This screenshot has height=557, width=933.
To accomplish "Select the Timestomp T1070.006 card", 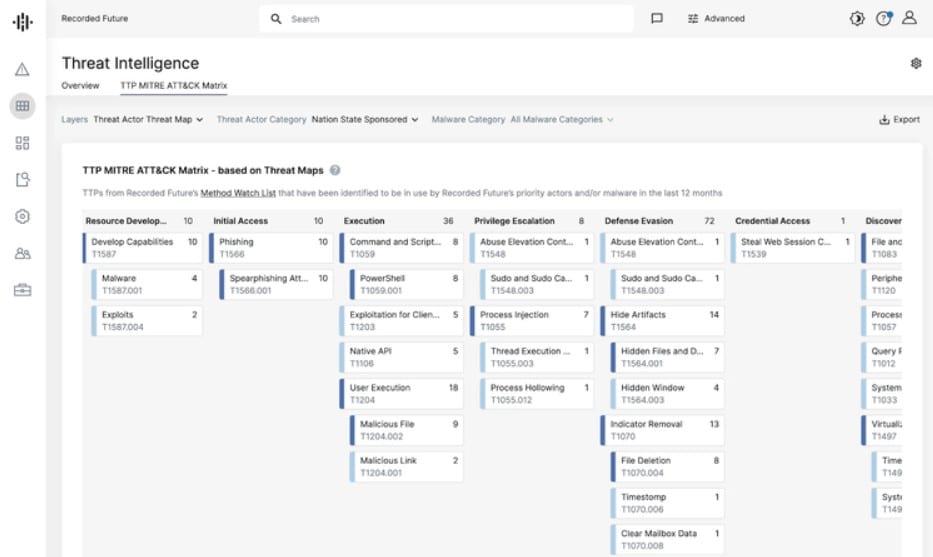I will [x=667, y=503].
